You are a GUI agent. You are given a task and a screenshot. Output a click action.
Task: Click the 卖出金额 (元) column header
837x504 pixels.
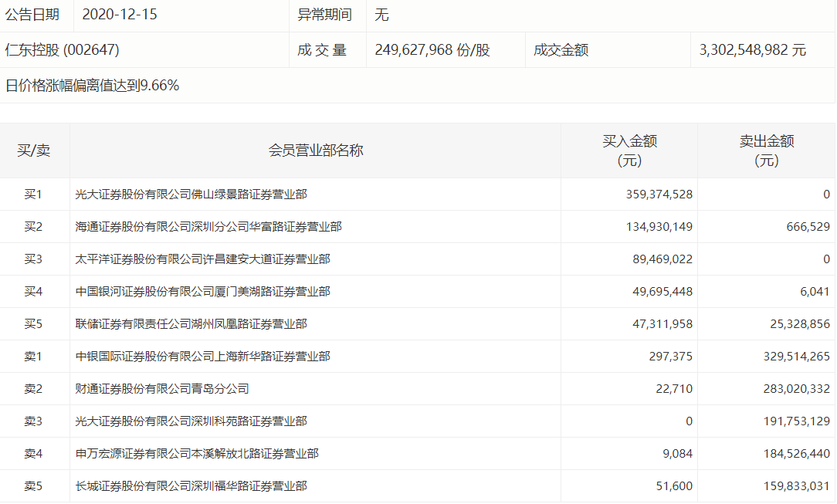click(766, 151)
